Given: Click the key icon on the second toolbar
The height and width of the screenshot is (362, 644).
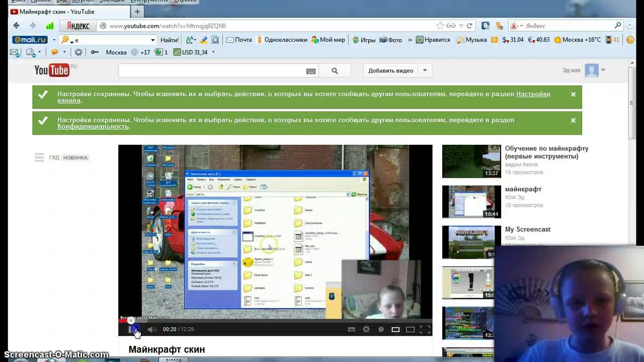Looking at the screenshot, I should (94, 52).
